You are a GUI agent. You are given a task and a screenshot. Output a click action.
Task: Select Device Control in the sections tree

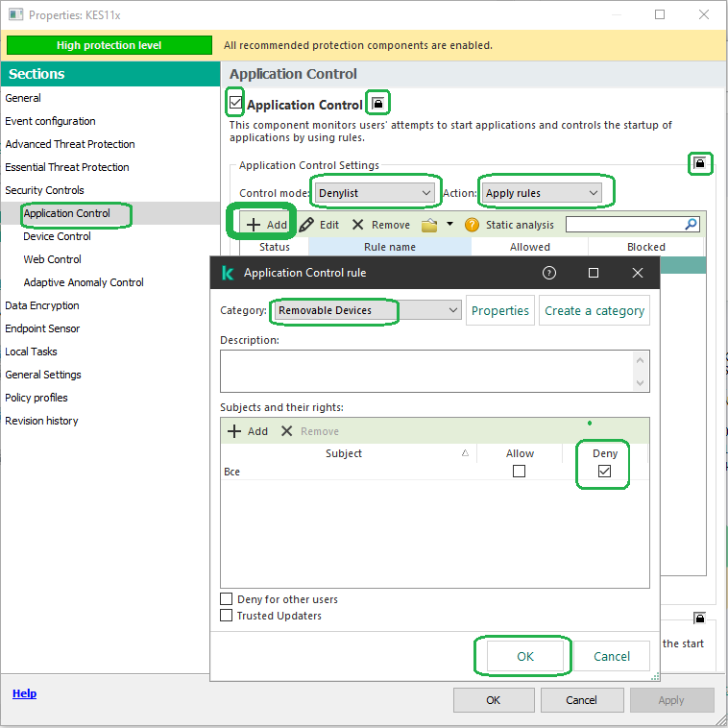point(57,236)
